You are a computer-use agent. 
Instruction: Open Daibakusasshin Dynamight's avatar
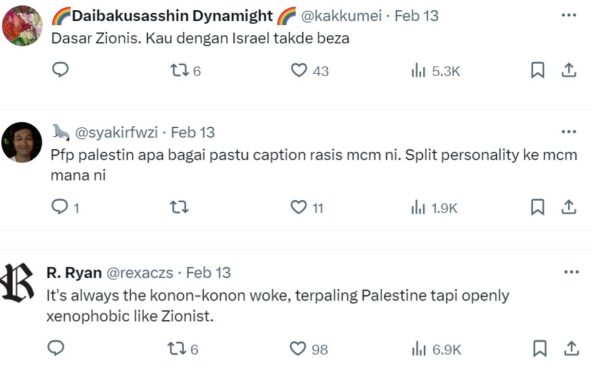(22, 26)
